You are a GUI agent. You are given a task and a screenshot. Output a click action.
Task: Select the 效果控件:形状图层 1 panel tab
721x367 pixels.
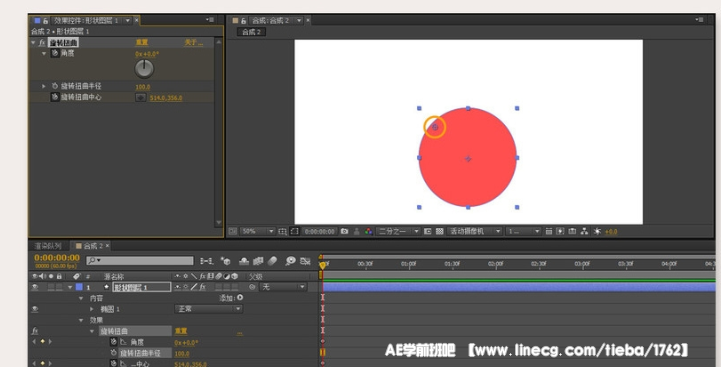tap(86, 20)
